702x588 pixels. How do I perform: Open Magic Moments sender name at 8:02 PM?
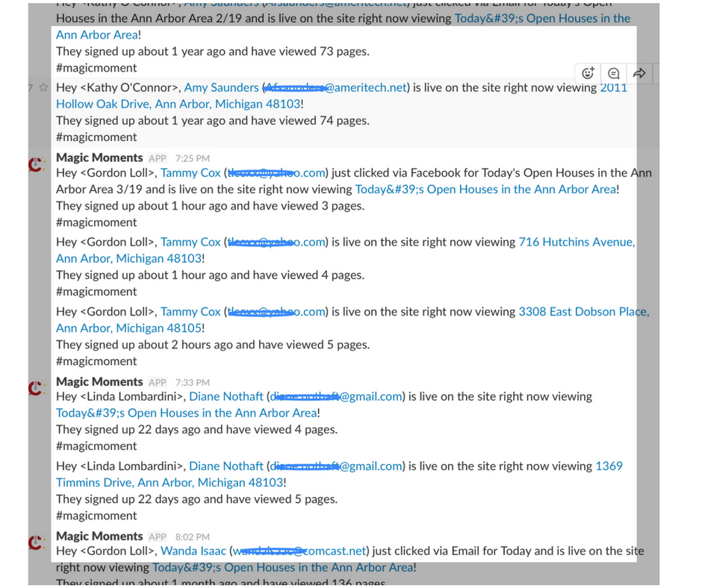99,536
